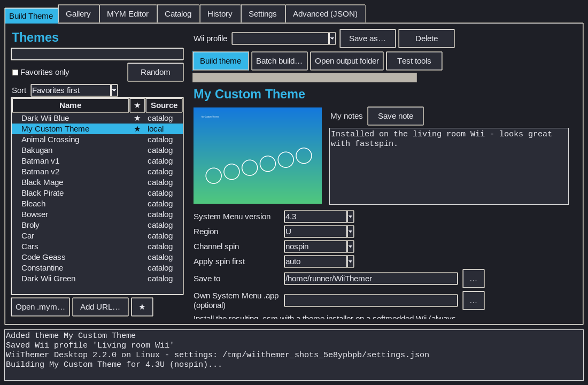
Task: Click the Source column header
Action: (164, 105)
